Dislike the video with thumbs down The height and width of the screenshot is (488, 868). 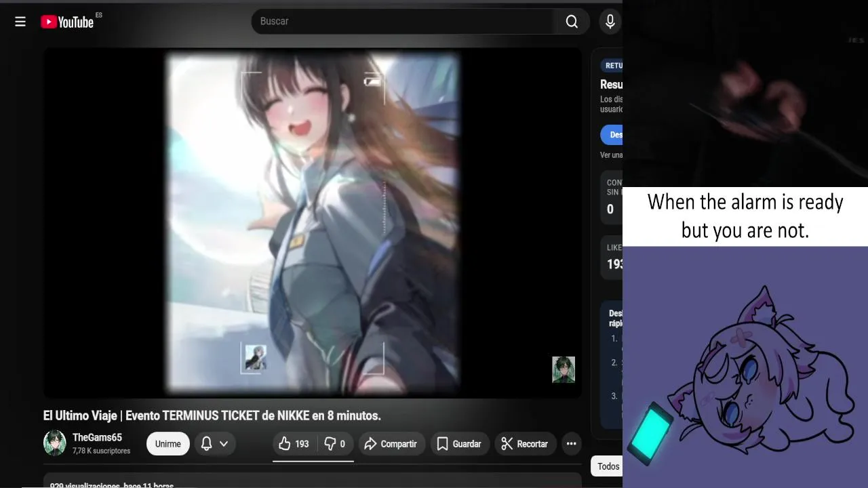[335, 444]
